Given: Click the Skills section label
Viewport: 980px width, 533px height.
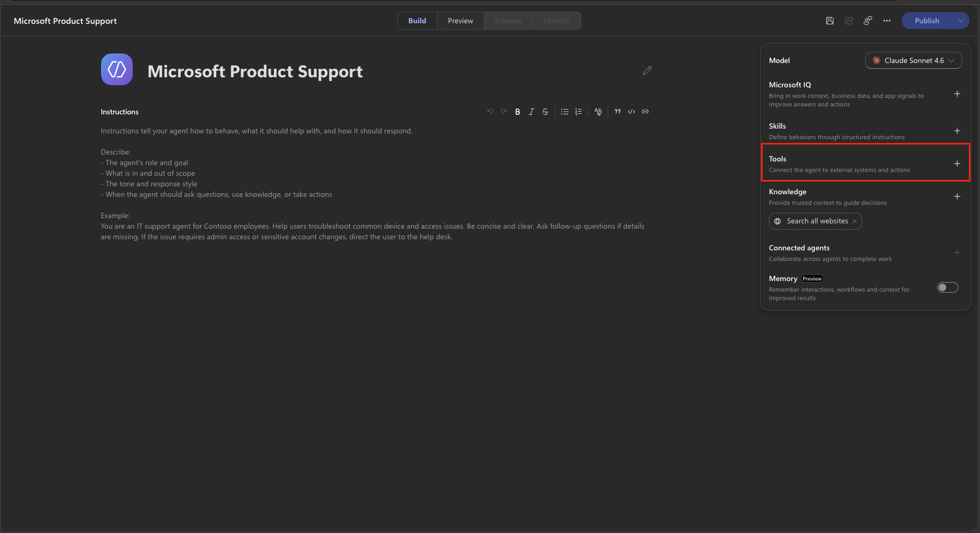Looking at the screenshot, I should 777,126.
